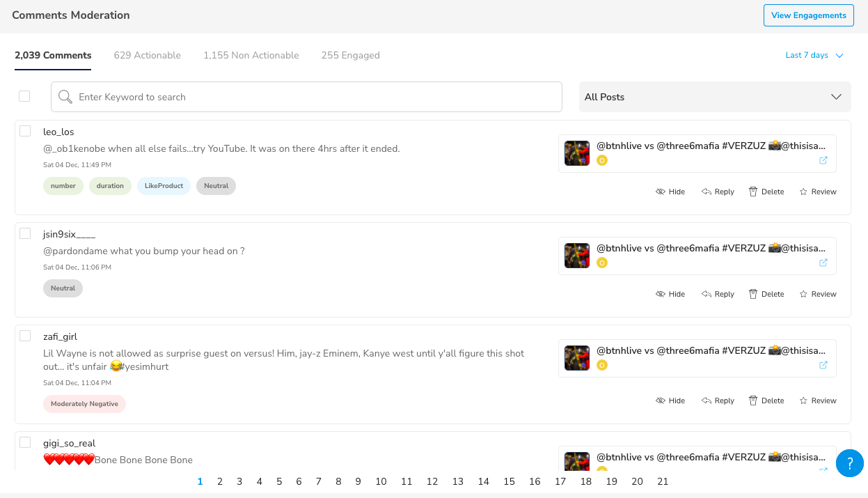
Task: Hide jsin9six____ comment with eye icon
Action: point(670,294)
